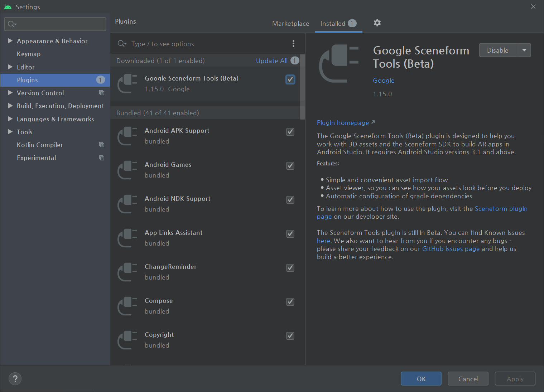The height and width of the screenshot is (392, 544).
Task: Click the Android NDK Support plugin icon
Action: click(127, 204)
